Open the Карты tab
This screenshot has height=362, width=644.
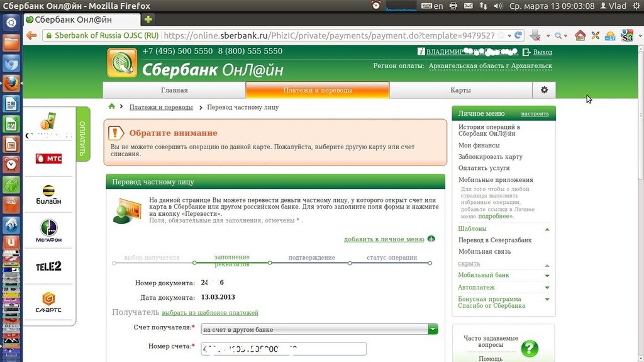[460, 90]
